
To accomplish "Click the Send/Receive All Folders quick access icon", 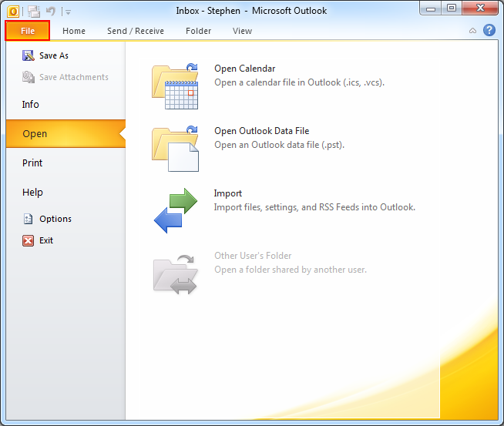I will pos(33,12).
